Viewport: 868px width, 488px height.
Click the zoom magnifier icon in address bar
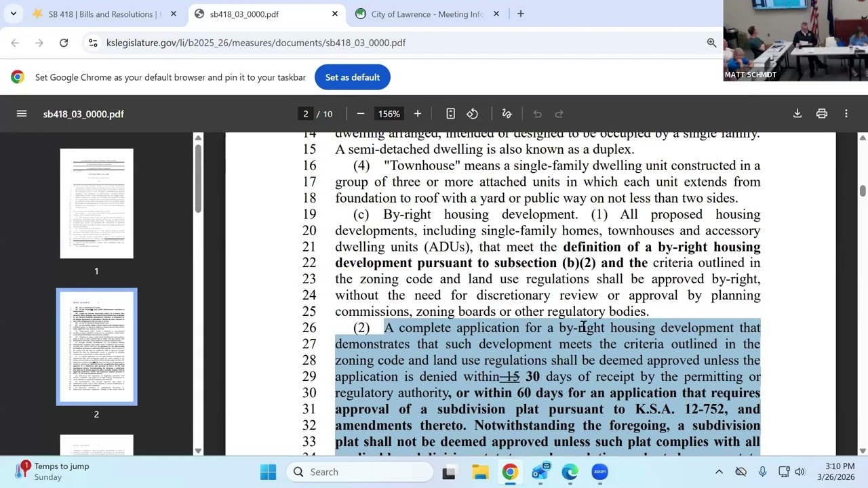click(x=711, y=43)
